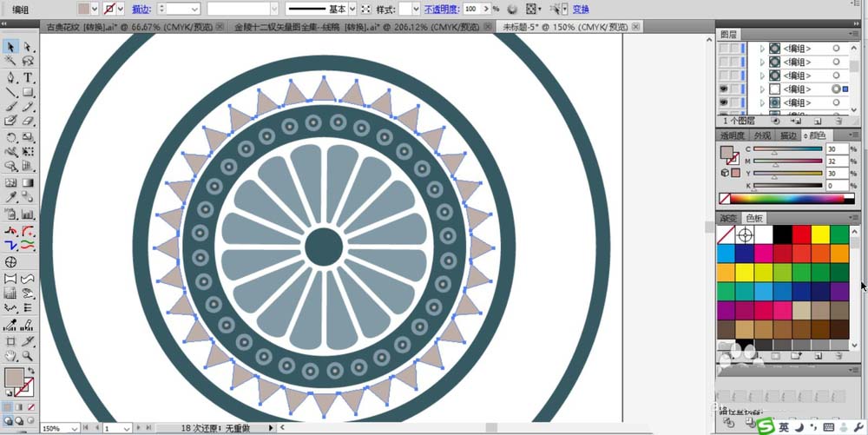Screen dimensions: 868x435
Task: Click target circle of selected 编组 layer
Action: pyautogui.click(x=836, y=89)
